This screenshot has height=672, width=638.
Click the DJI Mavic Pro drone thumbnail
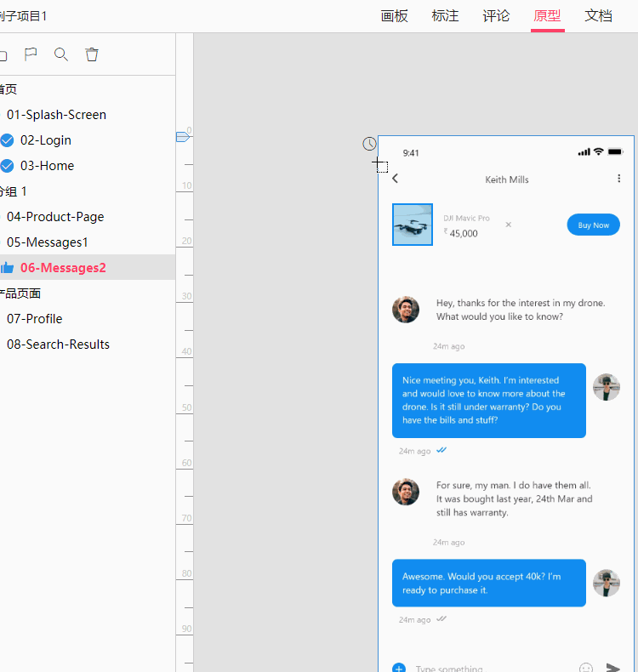413,225
